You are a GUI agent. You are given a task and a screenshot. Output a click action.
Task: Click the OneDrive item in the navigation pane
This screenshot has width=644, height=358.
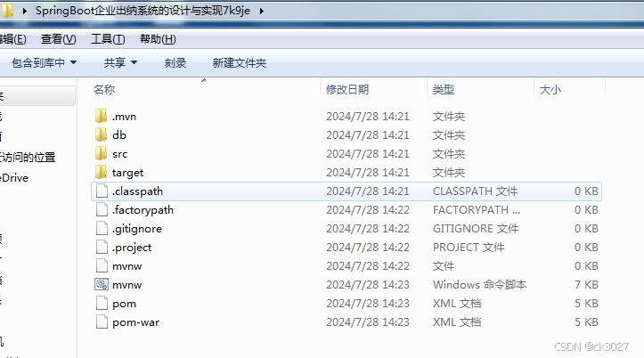(x=14, y=178)
